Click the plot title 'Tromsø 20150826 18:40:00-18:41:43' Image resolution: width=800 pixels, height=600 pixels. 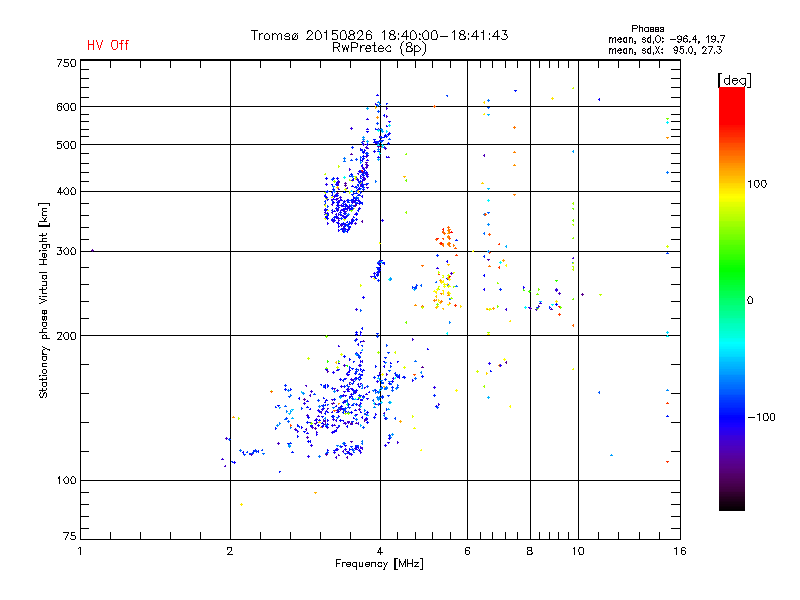point(379,35)
